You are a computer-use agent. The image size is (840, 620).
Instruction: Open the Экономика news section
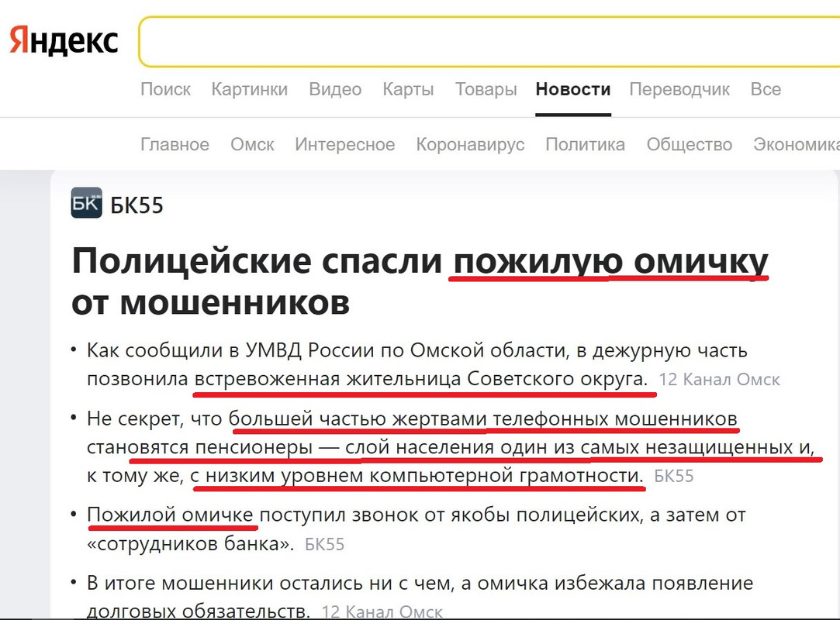pos(796,145)
